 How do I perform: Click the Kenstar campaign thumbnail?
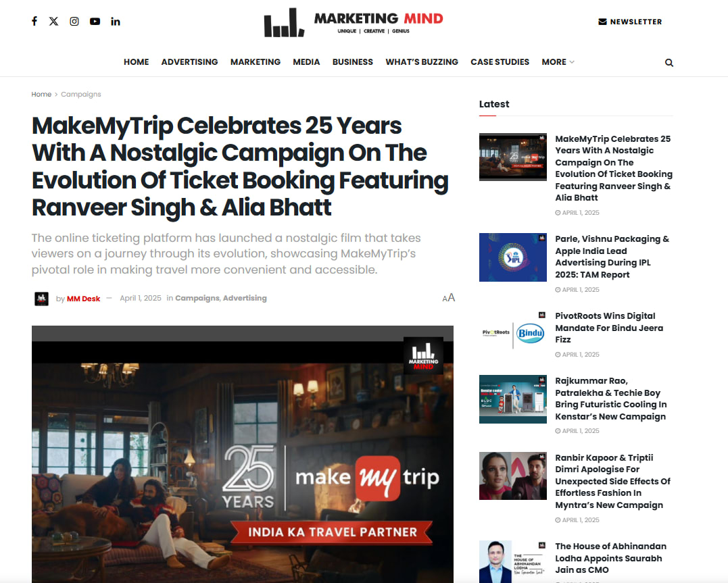tap(513, 399)
